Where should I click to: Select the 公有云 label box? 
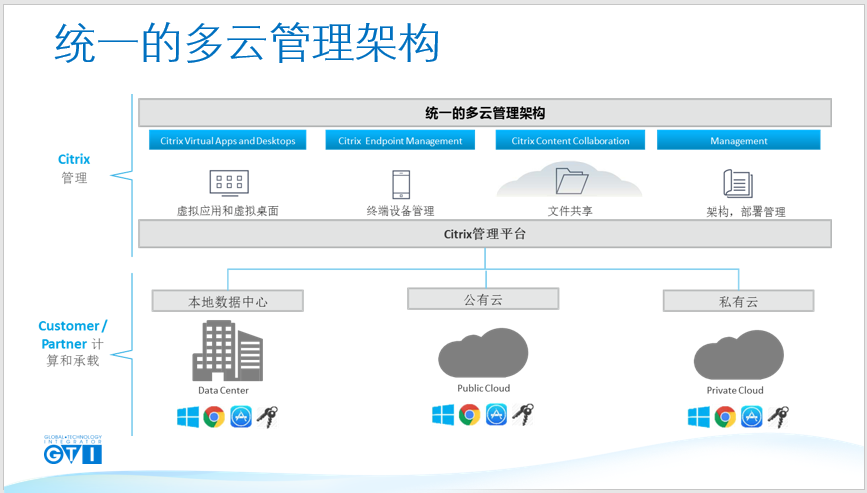484,298
